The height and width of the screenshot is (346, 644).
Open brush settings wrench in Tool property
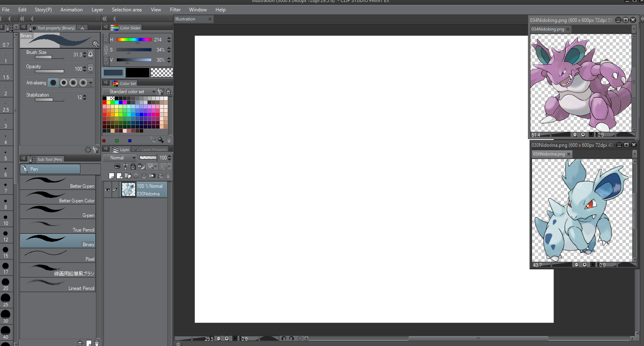(x=96, y=44)
